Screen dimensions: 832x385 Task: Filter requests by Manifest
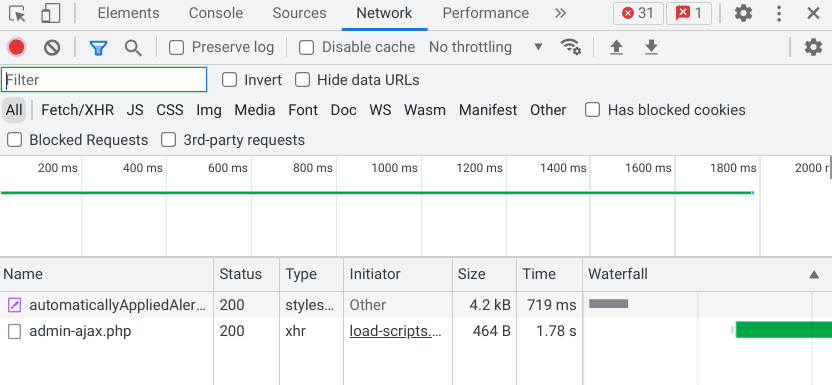(488, 110)
